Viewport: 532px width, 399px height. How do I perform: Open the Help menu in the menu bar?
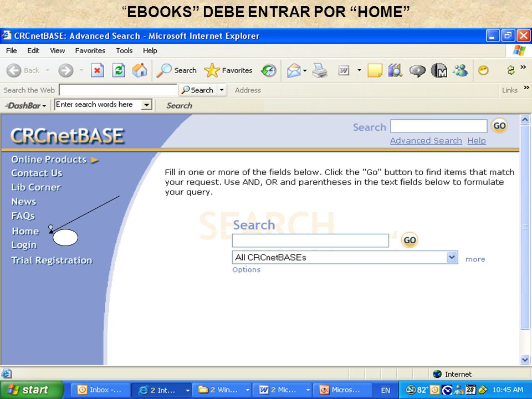pos(150,50)
